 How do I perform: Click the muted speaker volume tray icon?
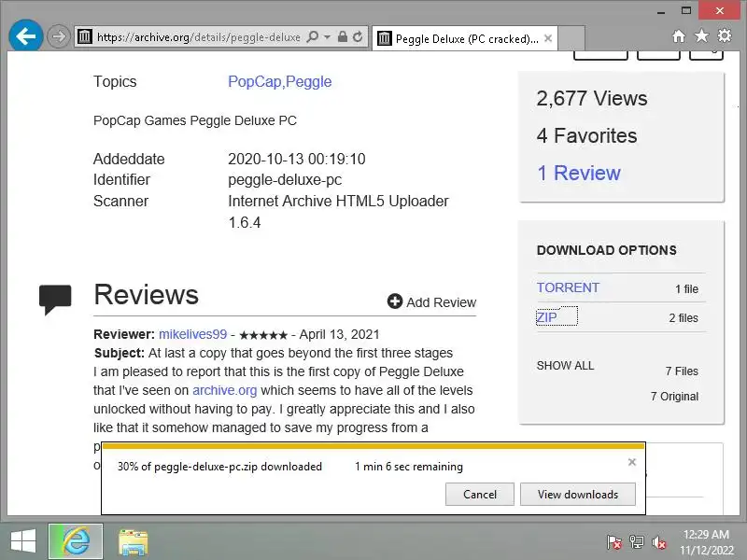click(x=659, y=542)
